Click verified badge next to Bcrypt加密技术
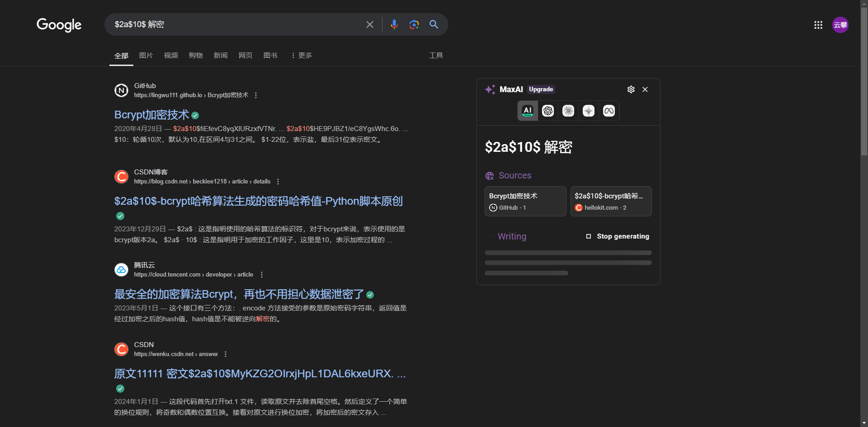Image resolution: width=868 pixels, height=427 pixels. coord(195,116)
